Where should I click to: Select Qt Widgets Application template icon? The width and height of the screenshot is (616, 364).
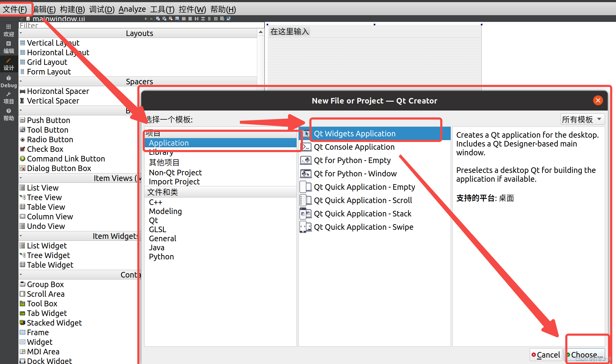tap(305, 133)
